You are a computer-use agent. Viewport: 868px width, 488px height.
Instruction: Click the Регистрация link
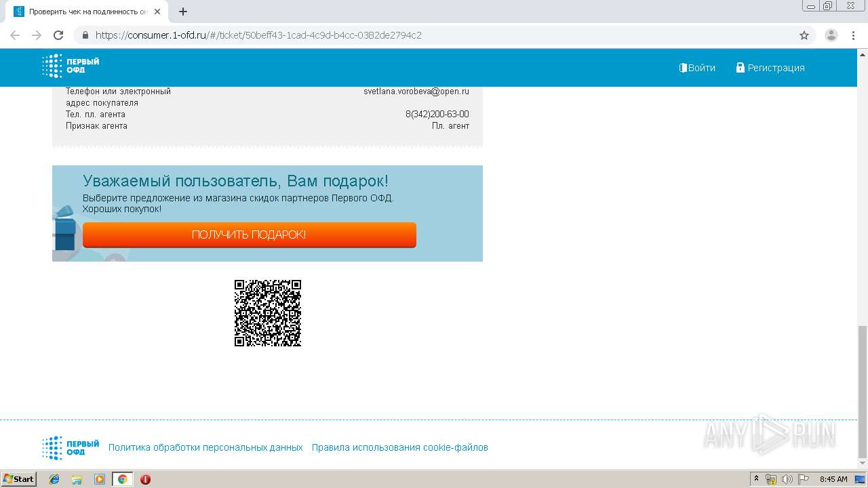pyautogui.click(x=770, y=68)
